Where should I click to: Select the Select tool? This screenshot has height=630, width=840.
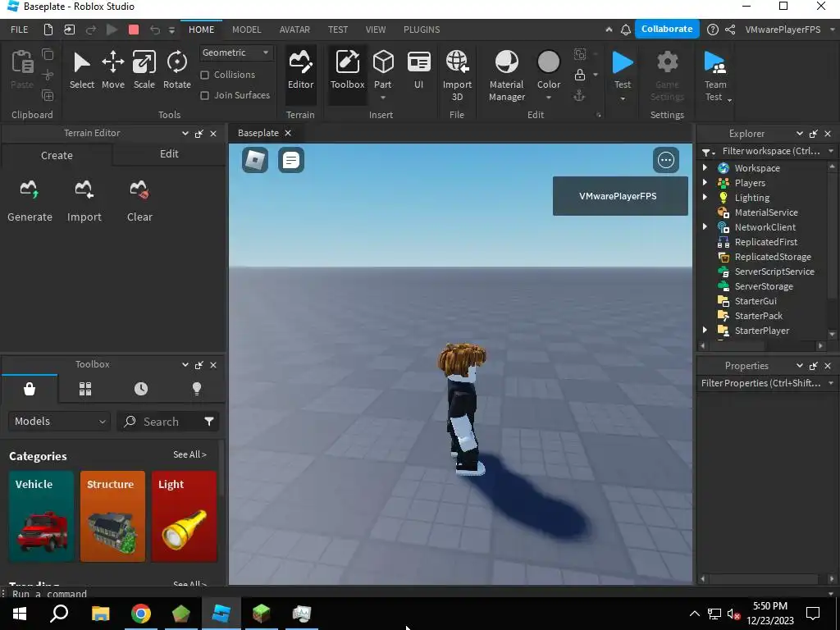tap(81, 70)
